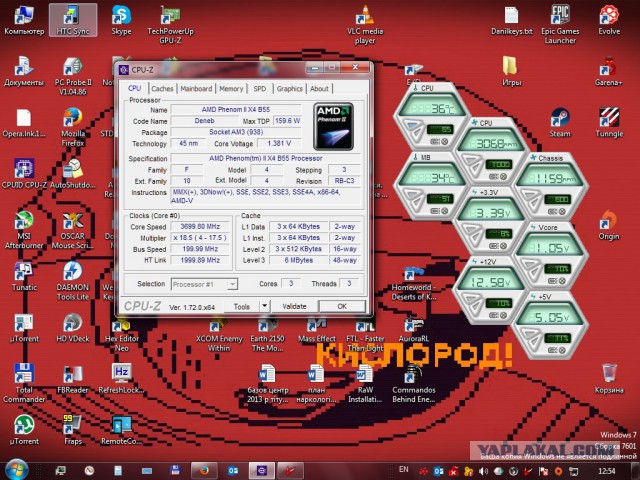This screenshot has height=480, width=640.
Task: Click Outlook icon in the taskbar
Action: (x=233, y=471)
